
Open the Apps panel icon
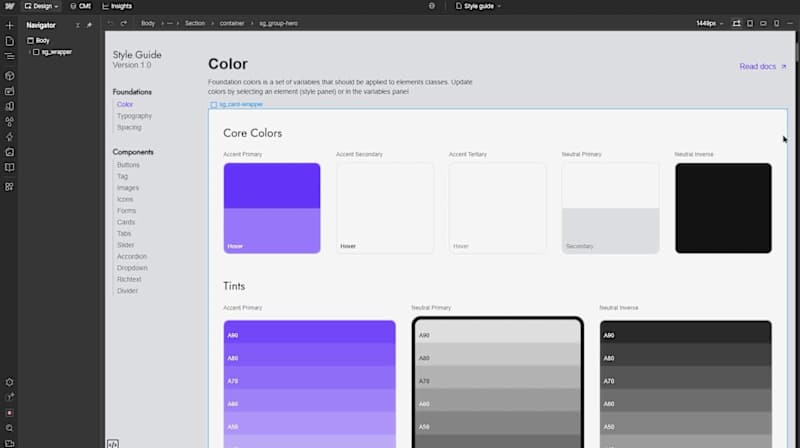point(9,187)
